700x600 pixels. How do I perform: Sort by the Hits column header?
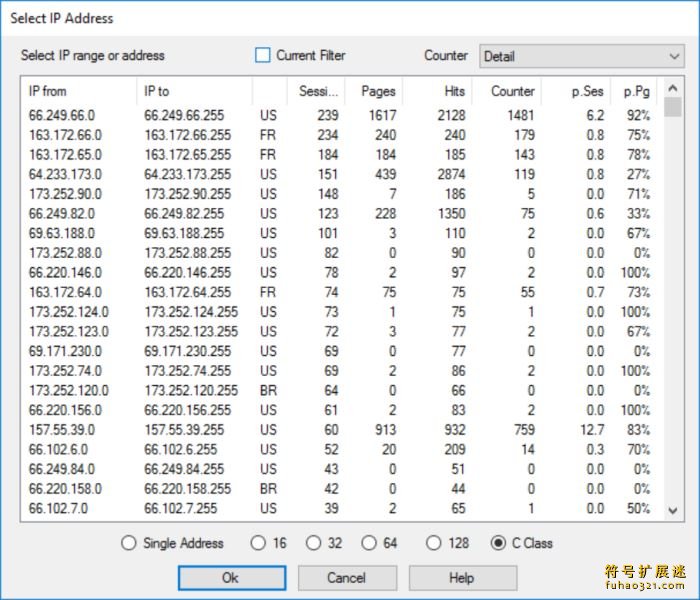[x=438, y=91]
